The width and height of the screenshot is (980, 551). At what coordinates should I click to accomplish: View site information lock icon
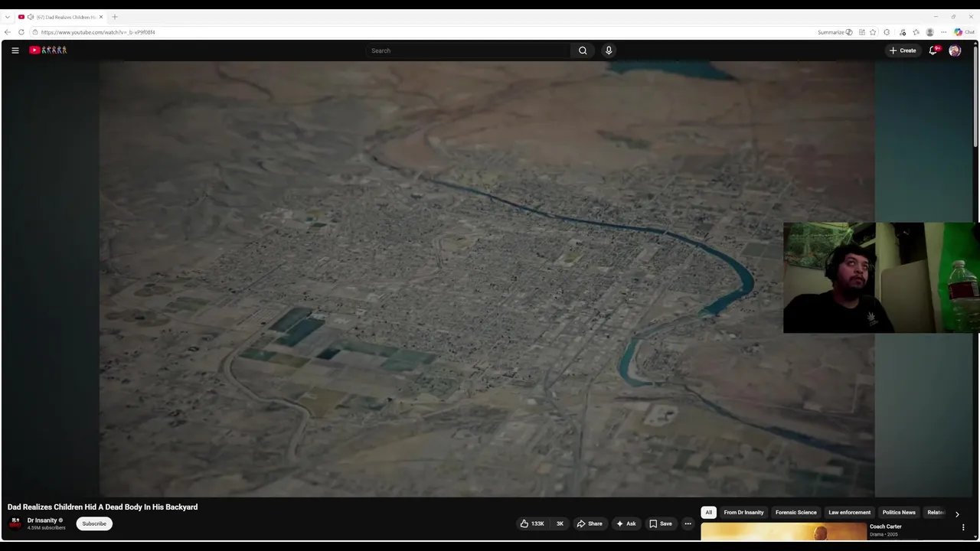point(35,32)
